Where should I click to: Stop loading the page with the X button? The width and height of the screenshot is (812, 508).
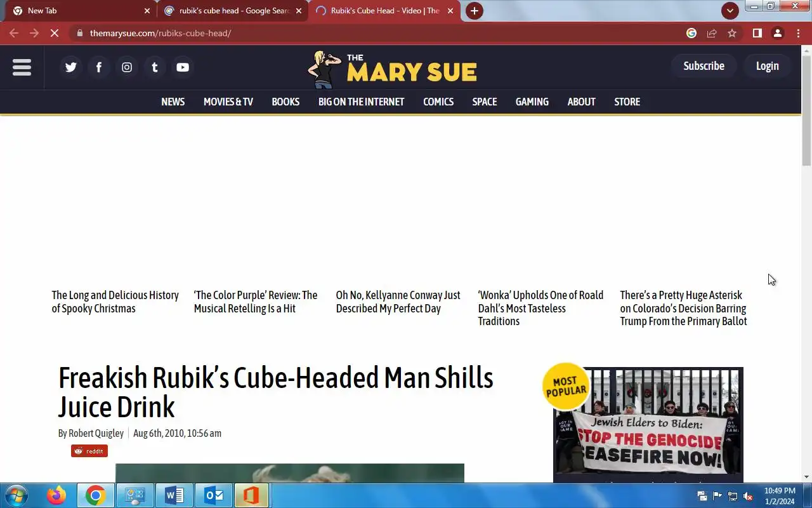click(x=55, y=33)
